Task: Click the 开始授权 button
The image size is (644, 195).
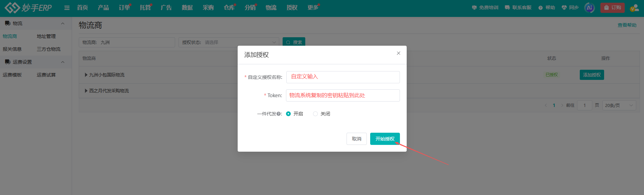Action: (x=385, y=139)
